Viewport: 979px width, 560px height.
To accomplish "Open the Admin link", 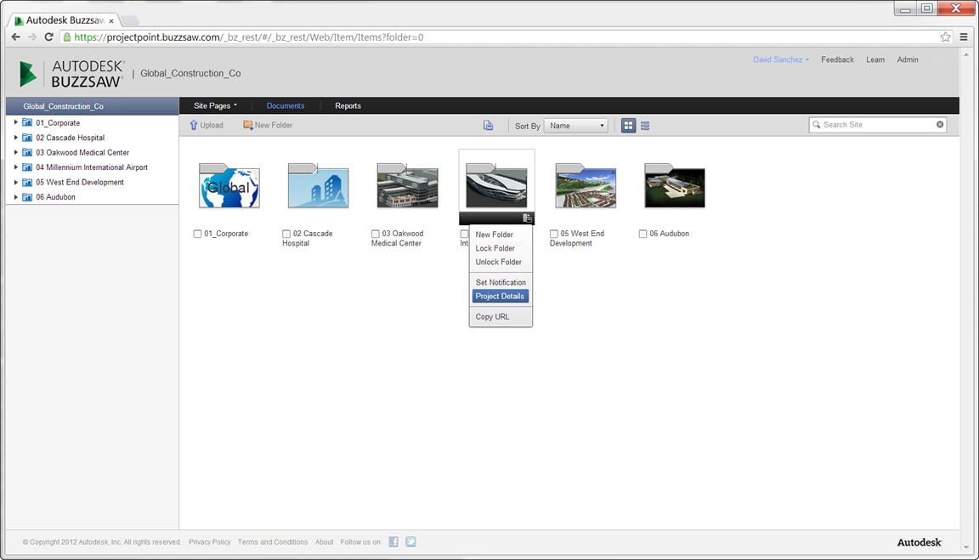I will tap(908, 60).
